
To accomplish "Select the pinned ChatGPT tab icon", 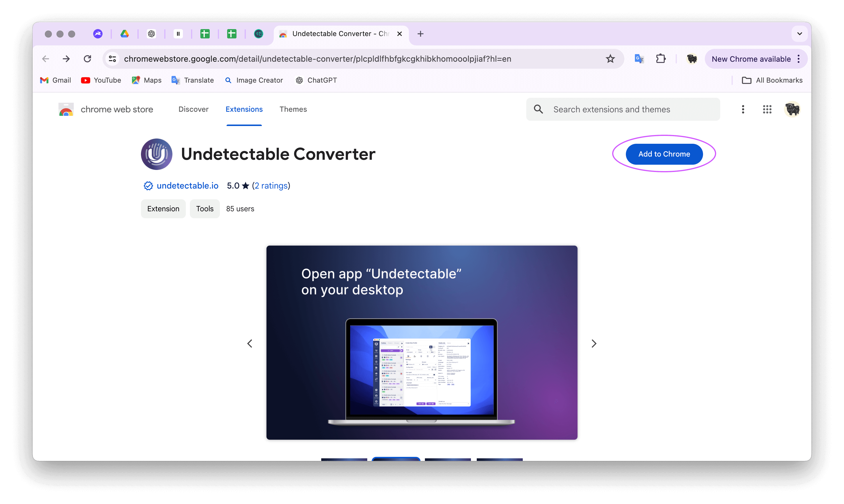I will (x=152, y=34).
